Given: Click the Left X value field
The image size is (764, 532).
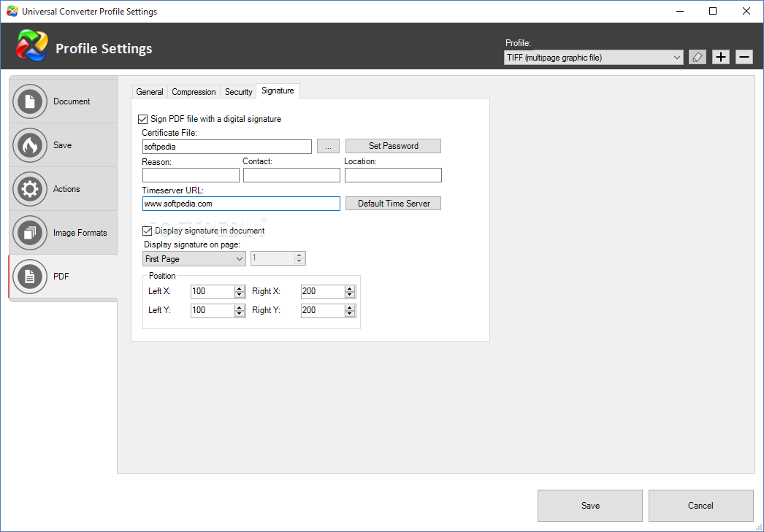Looking at the screenshot, I should pyautogui.click(x=213, y=292).
